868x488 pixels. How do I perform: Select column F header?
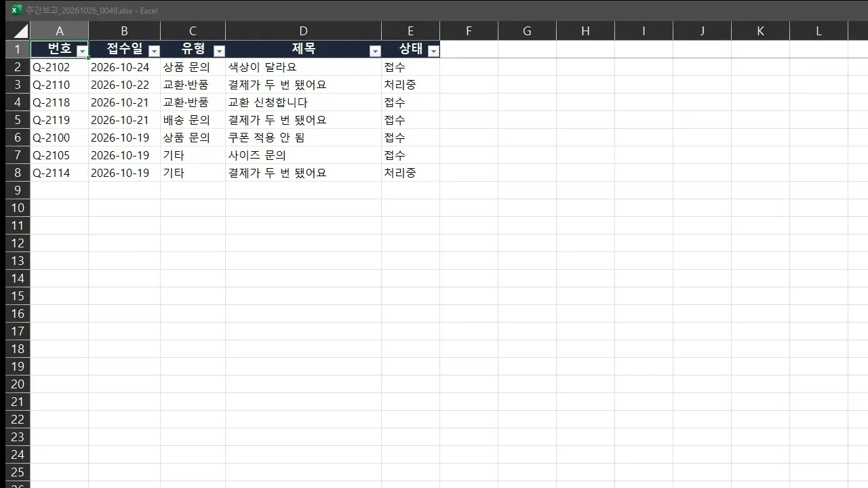(x=469, y=30)
